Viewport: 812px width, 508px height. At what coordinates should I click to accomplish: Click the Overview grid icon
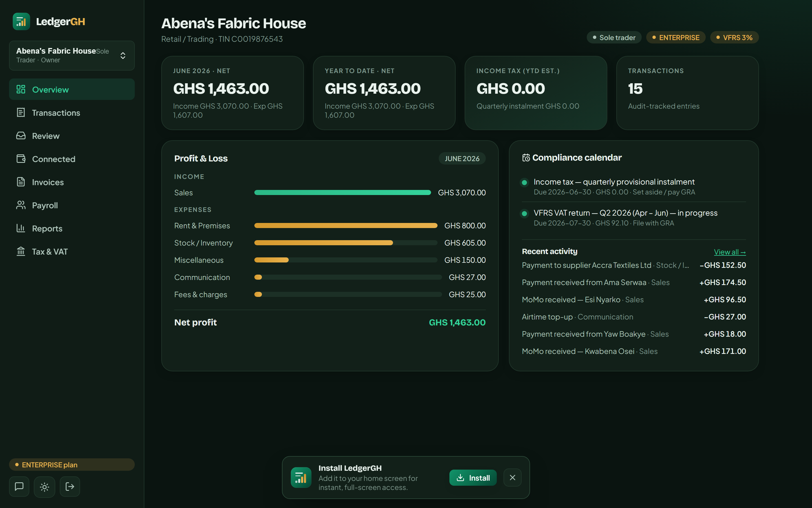coord(21,89)
